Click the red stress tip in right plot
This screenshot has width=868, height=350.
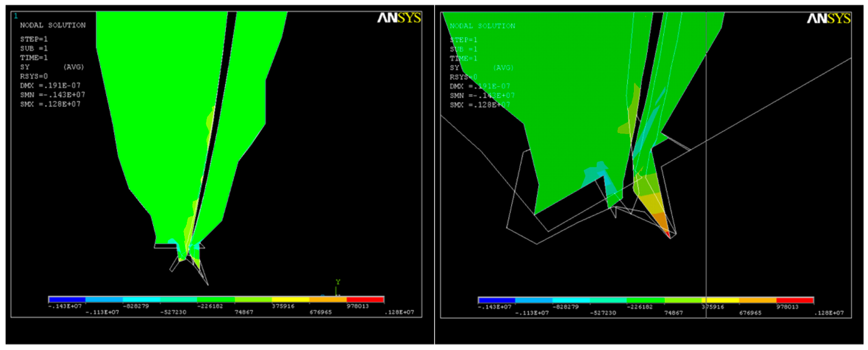point(668,234)
